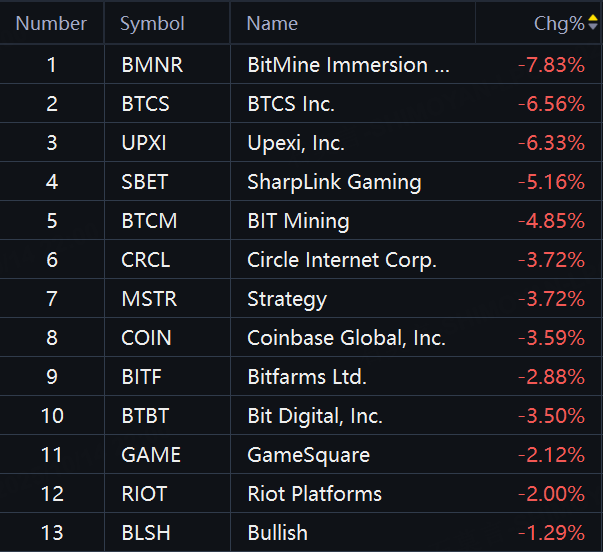Select the BMNR BitMine Immersion row
This screenshot has height=552, width=603.
[301, 64]
